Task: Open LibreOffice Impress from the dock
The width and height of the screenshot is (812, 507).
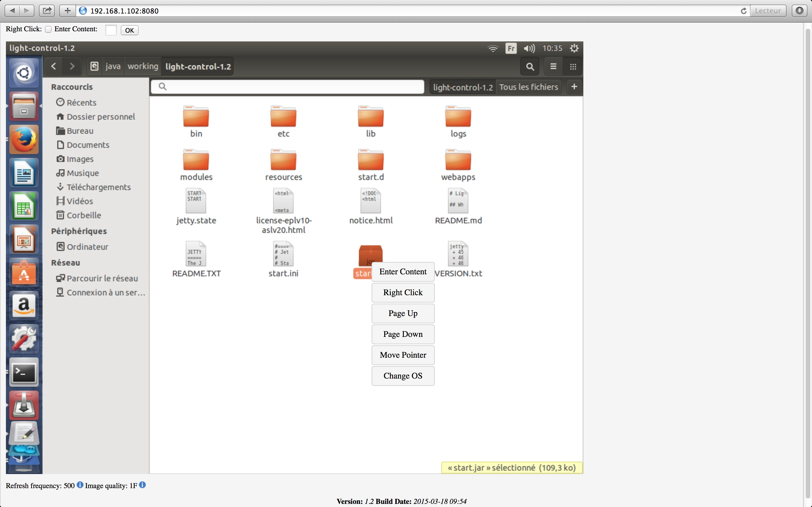Action: point(23,239)
